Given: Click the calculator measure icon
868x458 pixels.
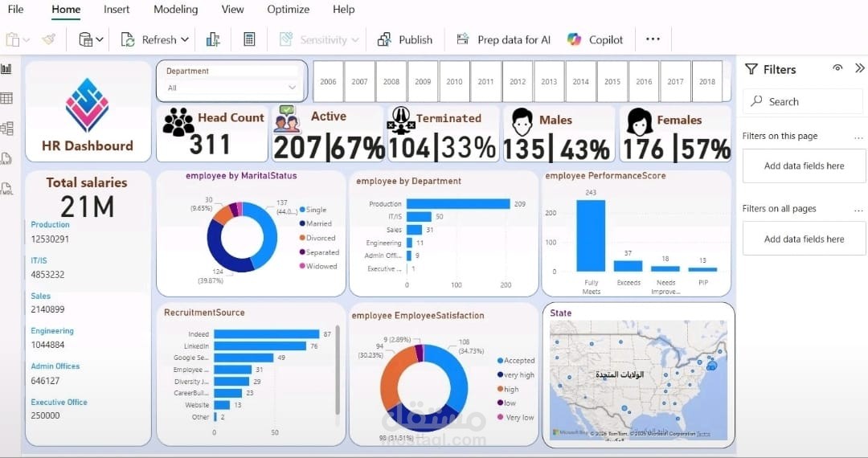Looking at the screenshot, I should [x=250, y=40].
